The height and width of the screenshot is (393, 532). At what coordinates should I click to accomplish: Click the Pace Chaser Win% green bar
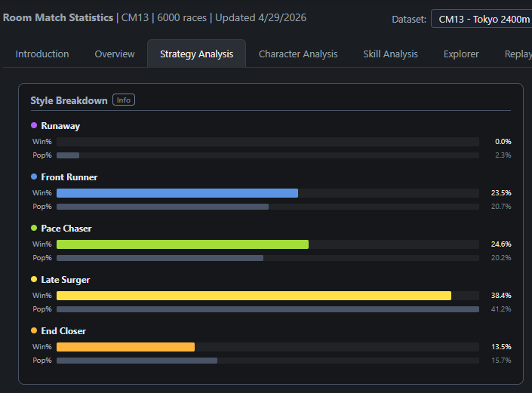183,244
